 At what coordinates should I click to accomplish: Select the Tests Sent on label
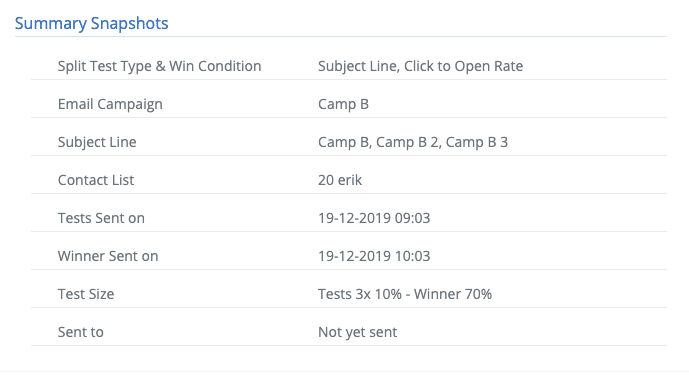pyautogui.click(x=101, y=218)
